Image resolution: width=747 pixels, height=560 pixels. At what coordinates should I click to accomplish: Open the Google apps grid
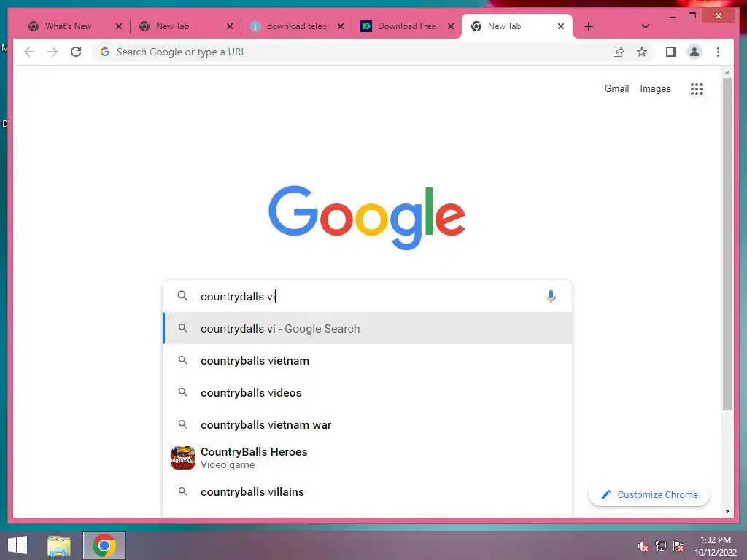coord(696,88)
